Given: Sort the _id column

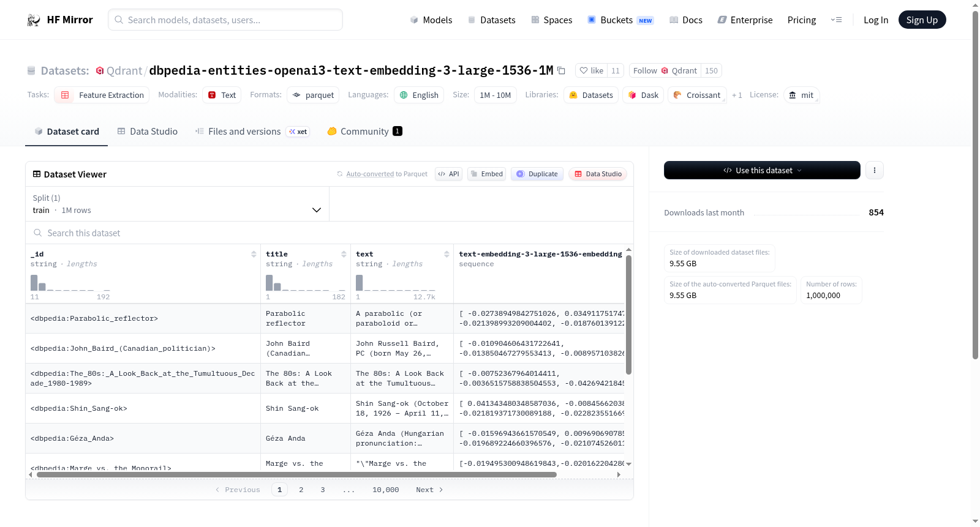Looking at the screenshot, I should pos(254,254).
